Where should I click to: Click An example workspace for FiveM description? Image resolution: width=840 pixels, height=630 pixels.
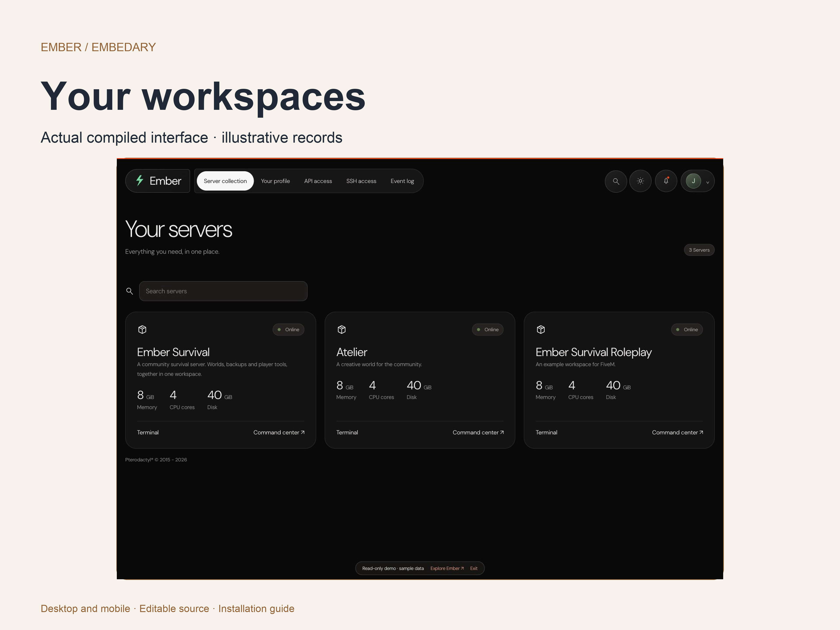[575, 364]
